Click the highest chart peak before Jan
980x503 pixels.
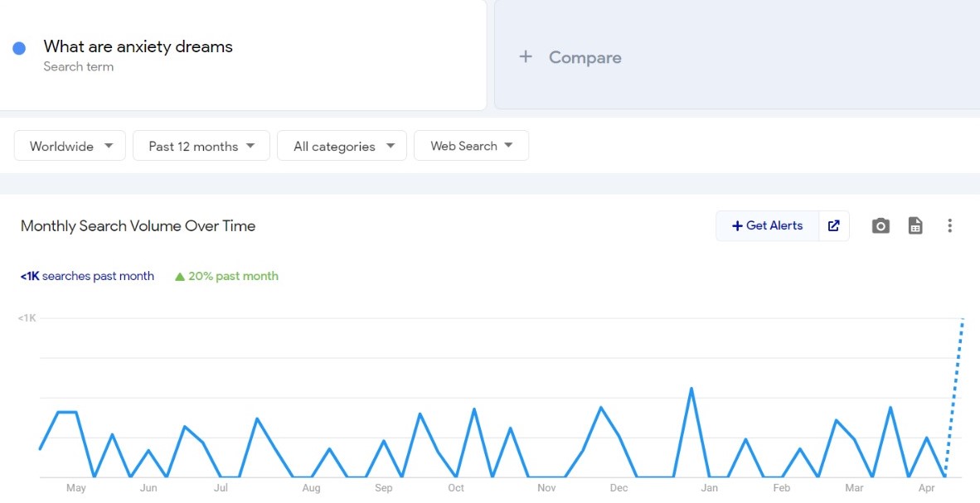[691, 389]
